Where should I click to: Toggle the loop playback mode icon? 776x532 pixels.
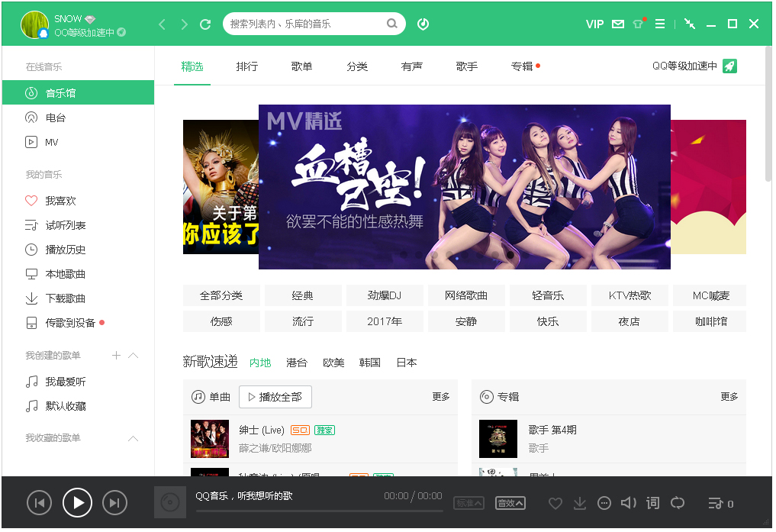click(x=677, y=503)
